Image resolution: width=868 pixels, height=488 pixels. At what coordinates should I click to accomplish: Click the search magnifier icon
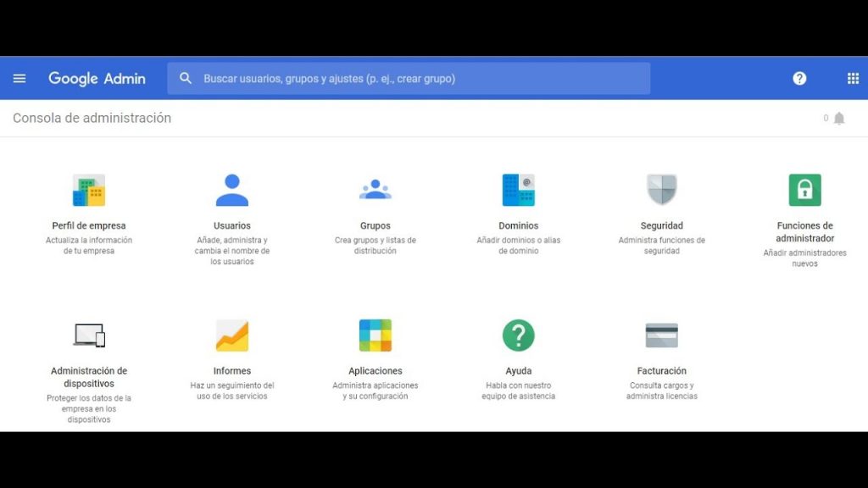186,79
